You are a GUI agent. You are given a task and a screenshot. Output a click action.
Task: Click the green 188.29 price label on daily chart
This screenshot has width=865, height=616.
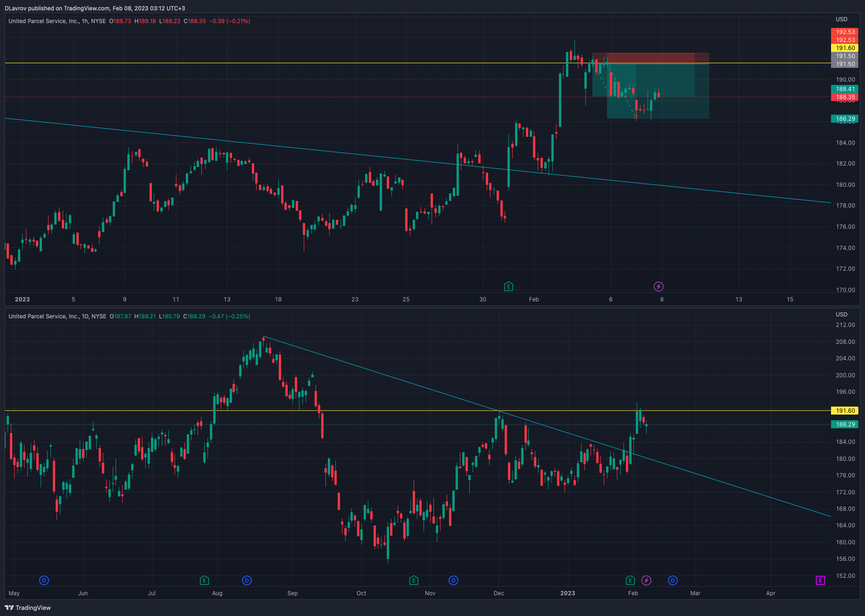[x=845, y=425]
